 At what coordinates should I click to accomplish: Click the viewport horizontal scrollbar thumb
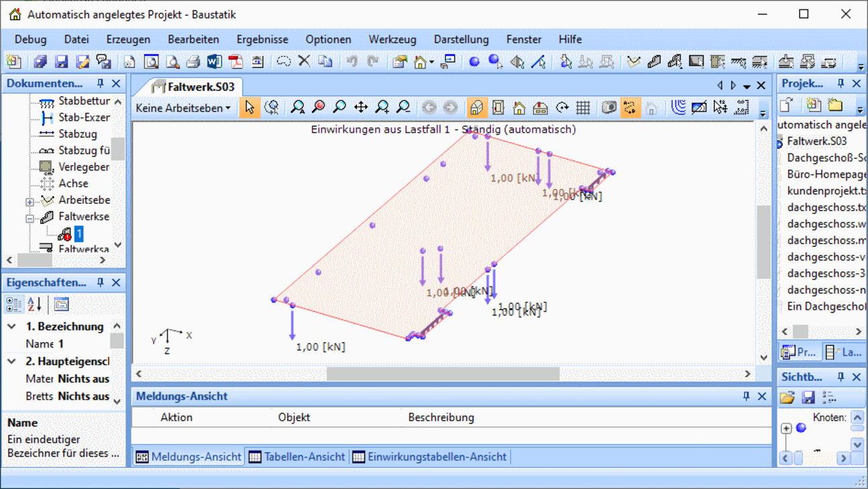[443, 374]
